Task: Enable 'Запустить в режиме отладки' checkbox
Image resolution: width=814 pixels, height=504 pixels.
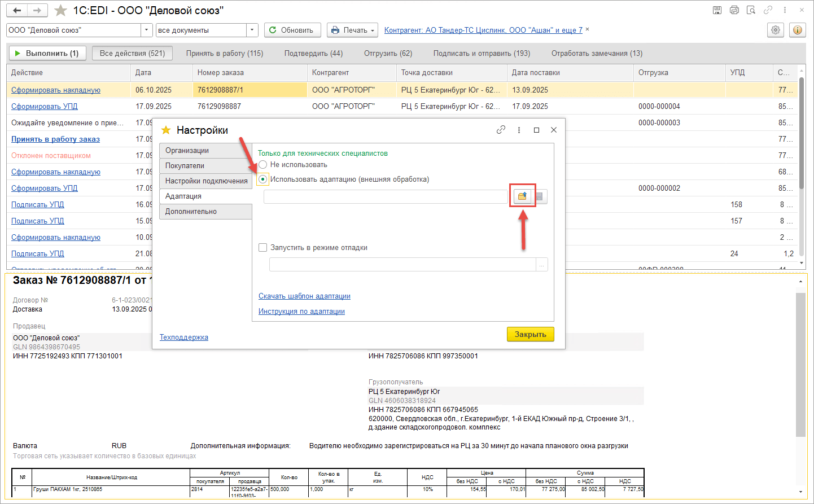Action: [262, 247]
